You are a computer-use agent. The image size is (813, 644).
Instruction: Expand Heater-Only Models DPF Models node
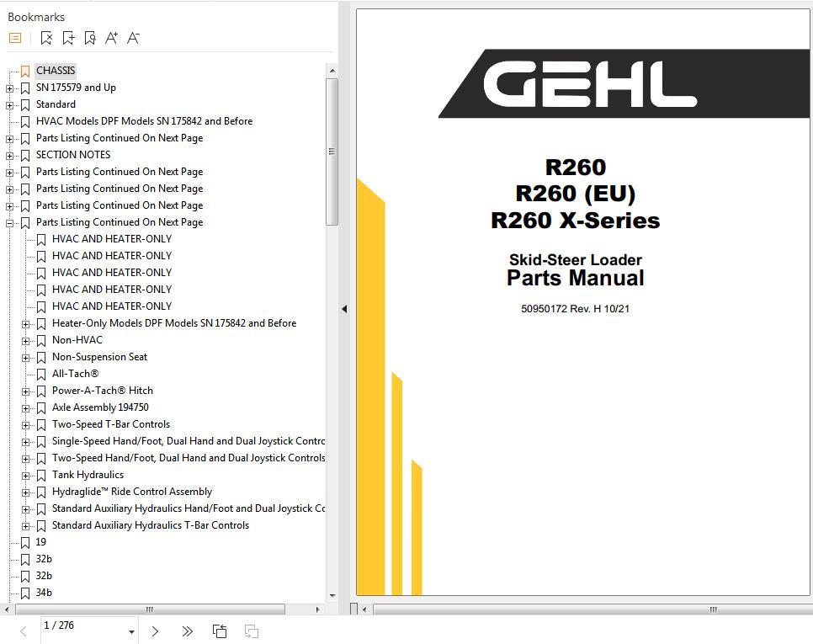tap(25, 325)
